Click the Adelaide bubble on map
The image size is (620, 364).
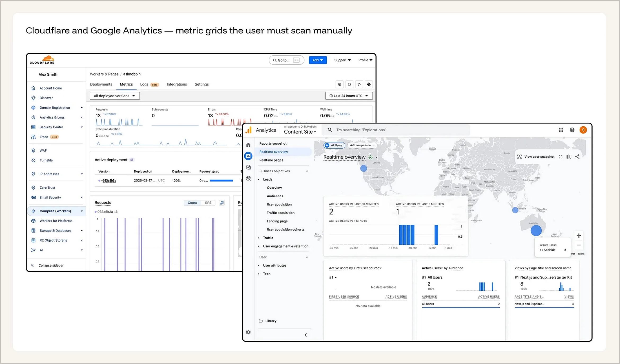[536, 230]
